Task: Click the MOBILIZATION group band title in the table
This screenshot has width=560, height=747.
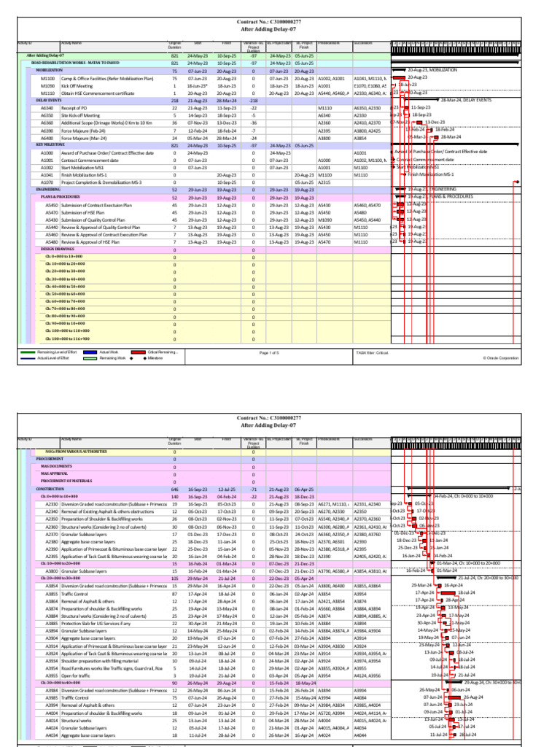Action: 50,70
